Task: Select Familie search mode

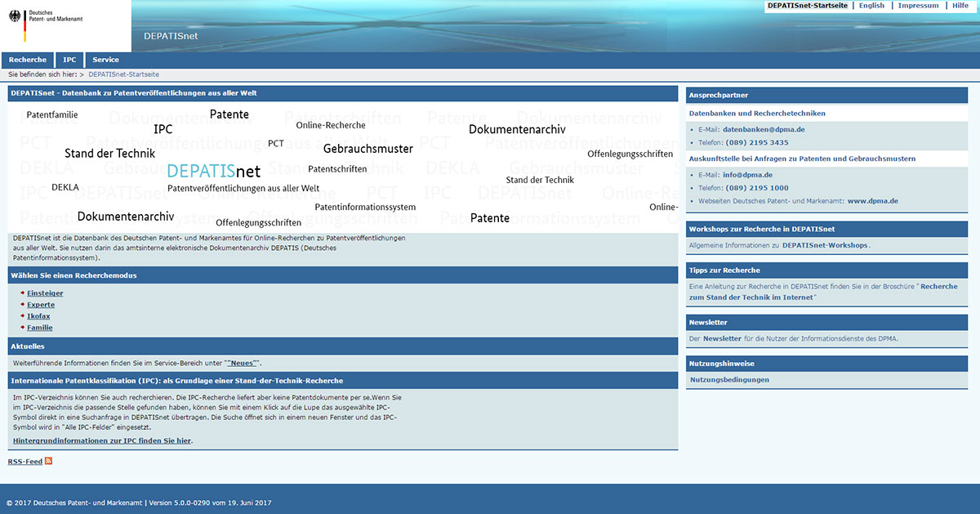Action: pyautogui.click(x=40, y=328)
